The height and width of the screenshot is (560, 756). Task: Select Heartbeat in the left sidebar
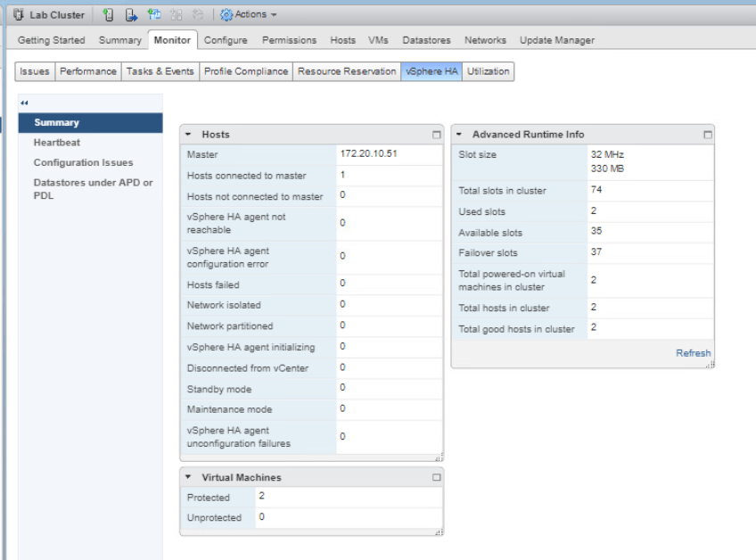(57, 143)
